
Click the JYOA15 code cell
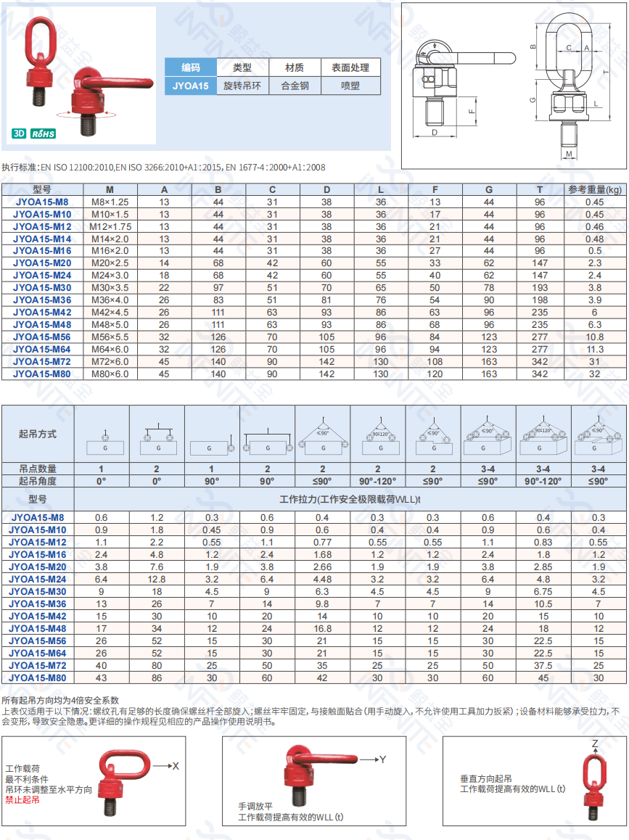pyautogui.click(x=191, y=86)
